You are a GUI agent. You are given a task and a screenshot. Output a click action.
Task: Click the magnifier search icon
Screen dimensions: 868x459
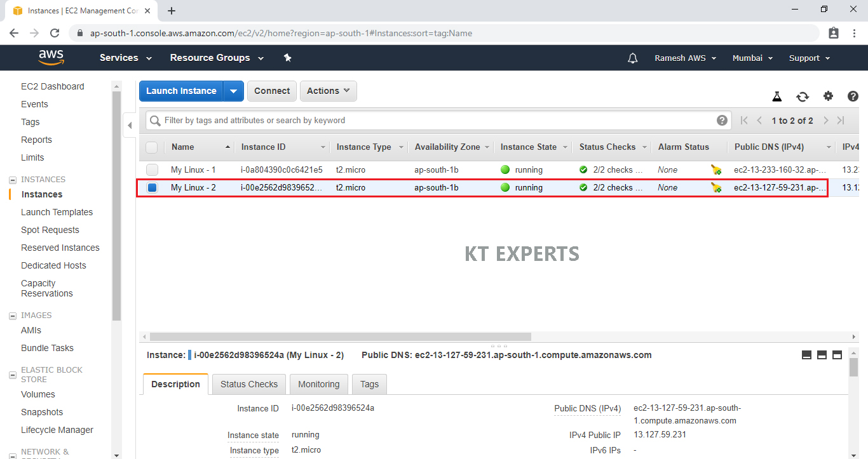[155, 121]
